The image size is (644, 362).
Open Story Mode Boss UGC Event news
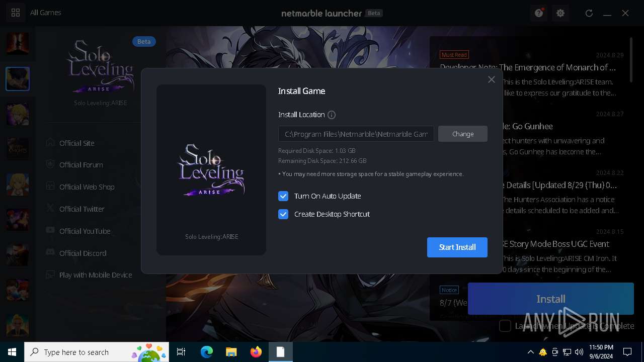tap(556, 244)
